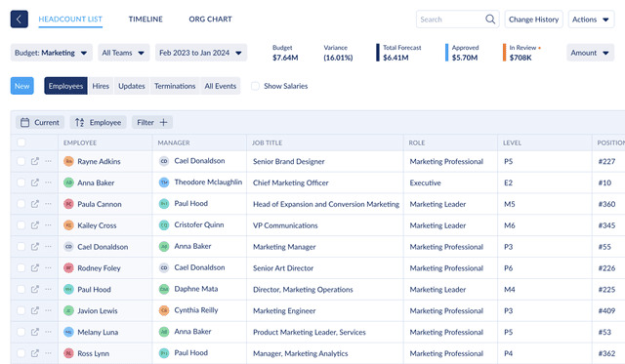The height and width of the screenshot is (364, 625).
Task: Select the checkbox for Kailey Cross row
Action: click(21, 225)
